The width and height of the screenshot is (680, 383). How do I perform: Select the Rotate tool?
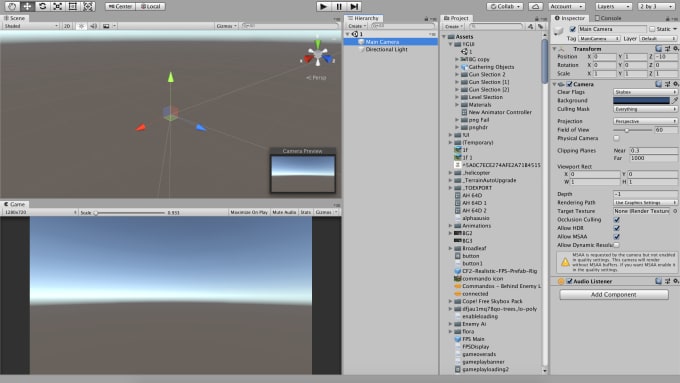tap(42, 6)
